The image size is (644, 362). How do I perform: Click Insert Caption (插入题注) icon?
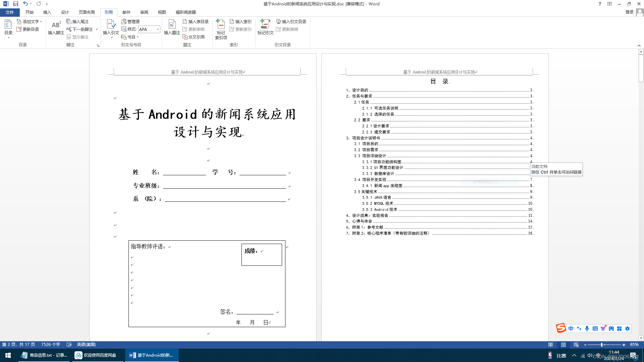[172, 27]
